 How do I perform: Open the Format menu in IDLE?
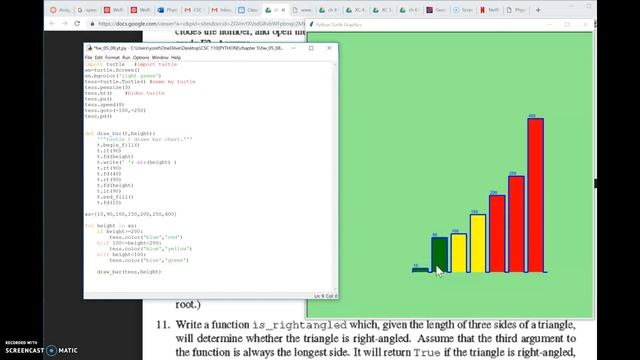coord(112,58)
